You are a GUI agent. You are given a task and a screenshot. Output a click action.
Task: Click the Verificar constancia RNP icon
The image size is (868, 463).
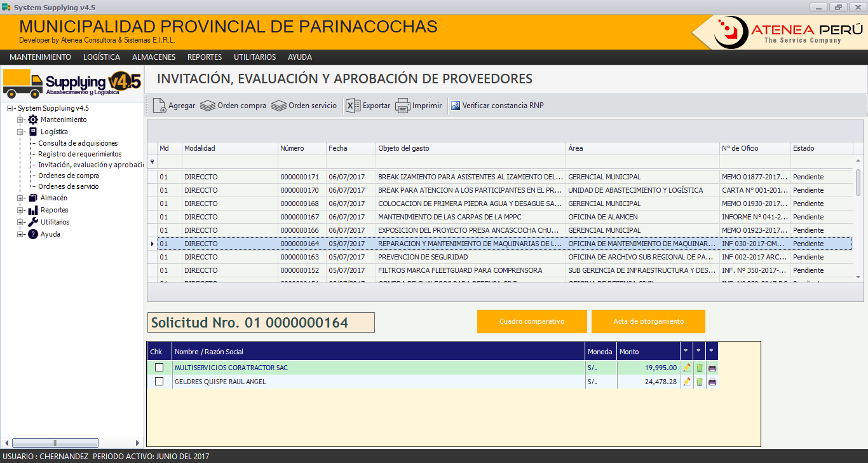coord(455,106)
